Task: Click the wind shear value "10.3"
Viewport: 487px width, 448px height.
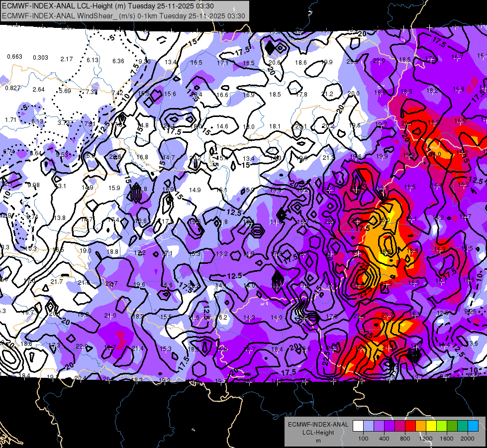Action: click(31, 249)
